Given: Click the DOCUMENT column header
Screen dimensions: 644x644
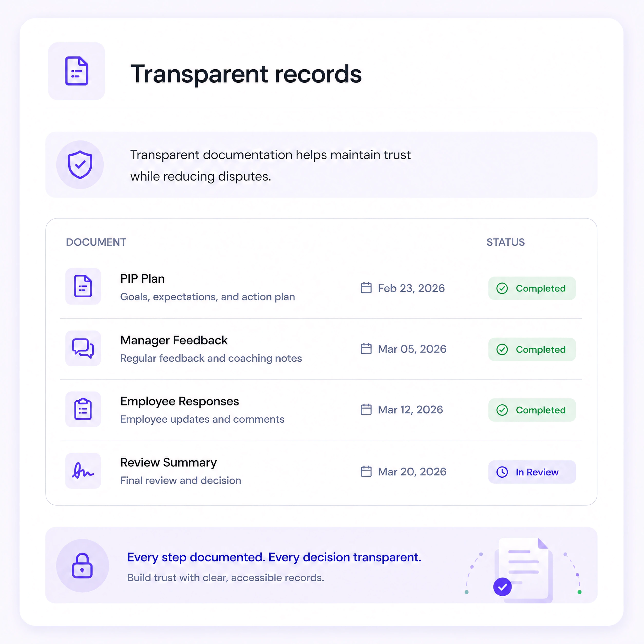Looking at the screenshot, I should 96,242.
